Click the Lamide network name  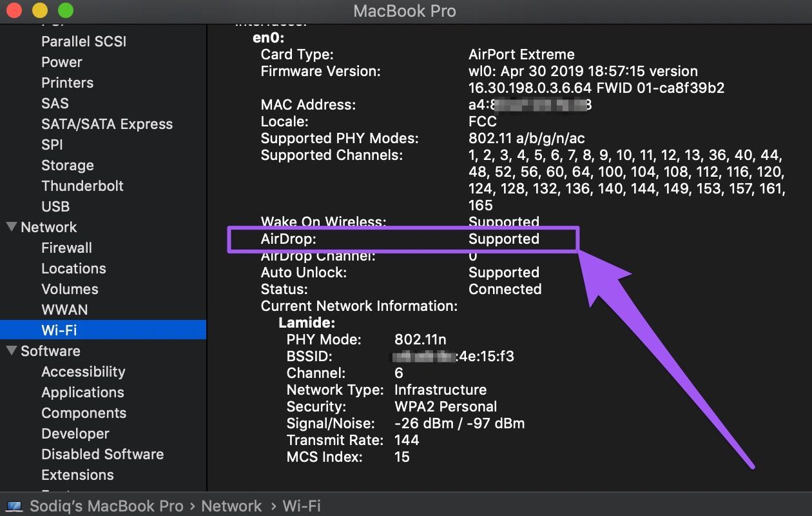click(x=307, y=323)
